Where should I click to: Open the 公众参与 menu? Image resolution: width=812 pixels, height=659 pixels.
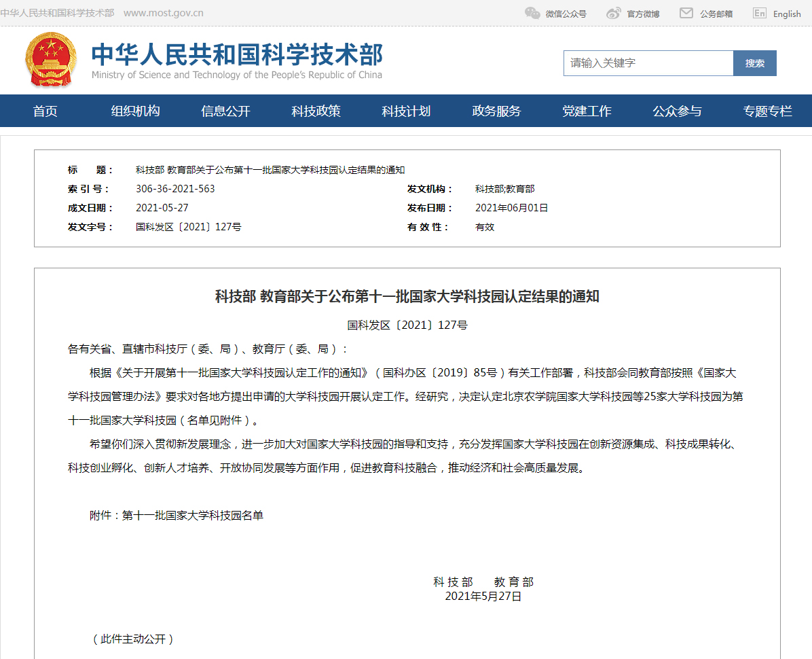tap(677, 111)
